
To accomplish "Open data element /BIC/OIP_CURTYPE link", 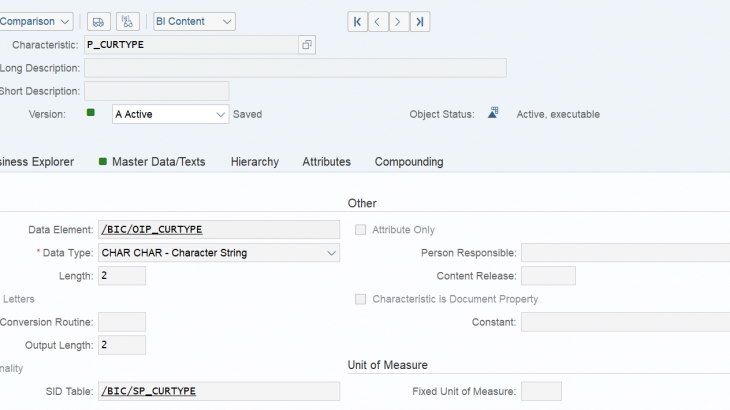I will [152, 229].
